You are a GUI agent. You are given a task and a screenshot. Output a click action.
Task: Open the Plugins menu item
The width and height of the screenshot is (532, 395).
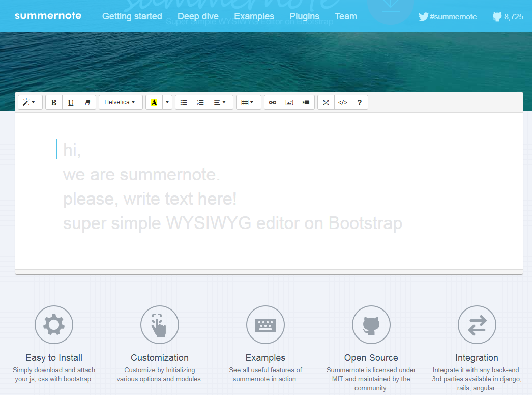tap(304, 16)
